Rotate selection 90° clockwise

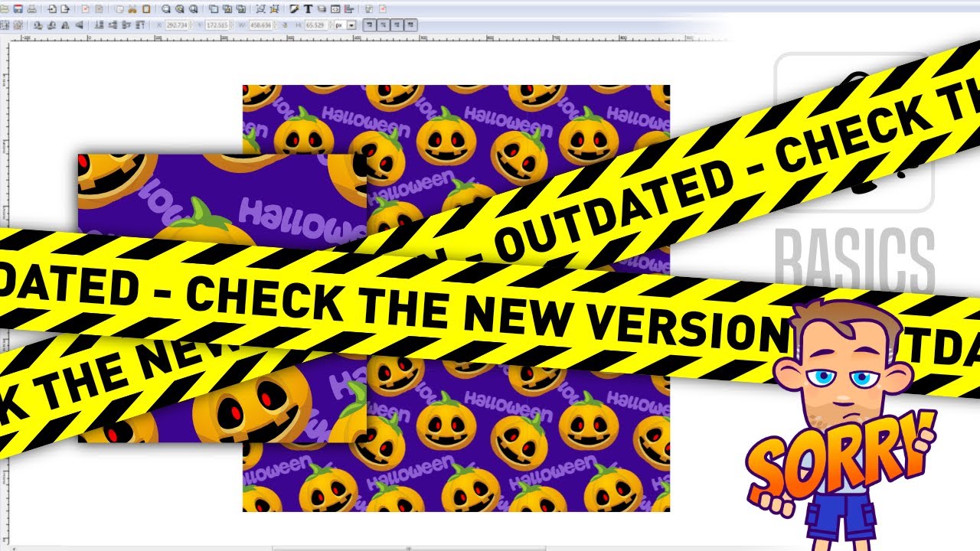pyautogui.click(x=51, y=25)
